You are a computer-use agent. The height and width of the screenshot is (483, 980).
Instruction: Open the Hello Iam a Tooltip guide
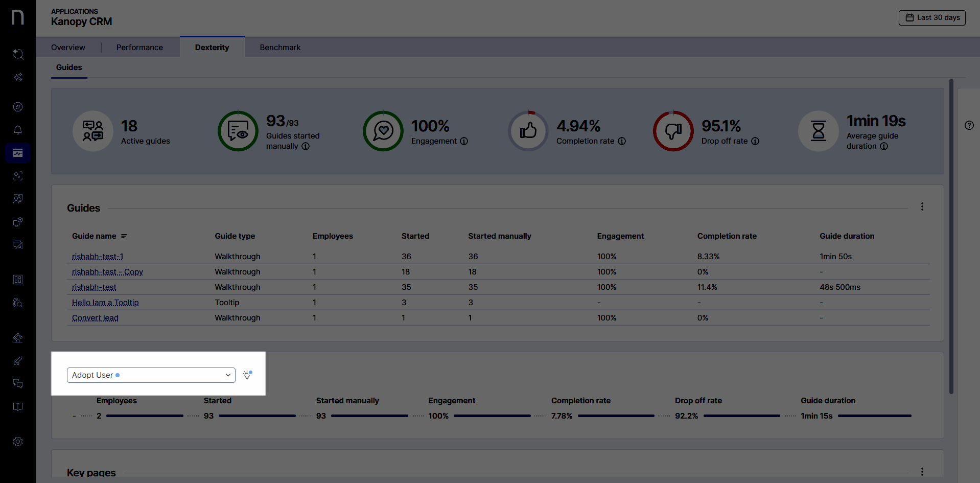click(105, 303)
